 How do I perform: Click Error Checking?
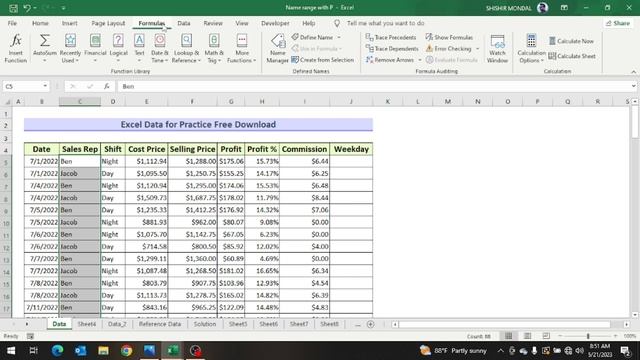click(449, 49)
